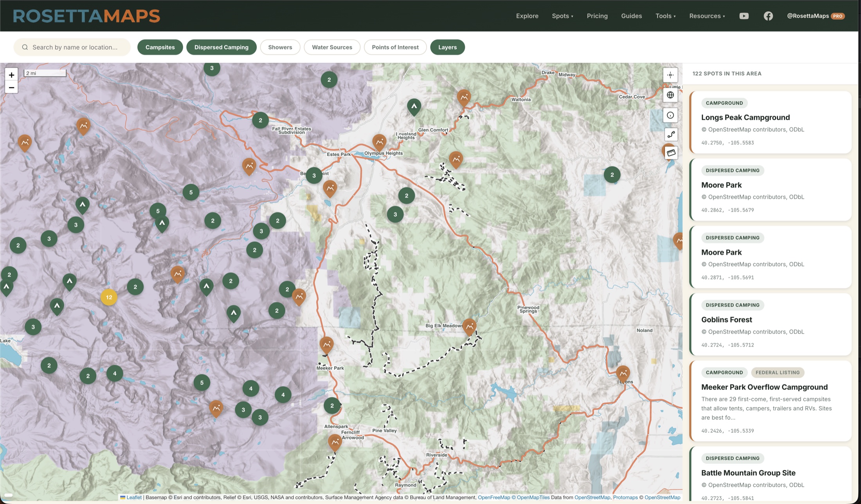Viewport: 861px width, 504px height.
Task: Open the globe basemap control
Action: click(670, 95)
